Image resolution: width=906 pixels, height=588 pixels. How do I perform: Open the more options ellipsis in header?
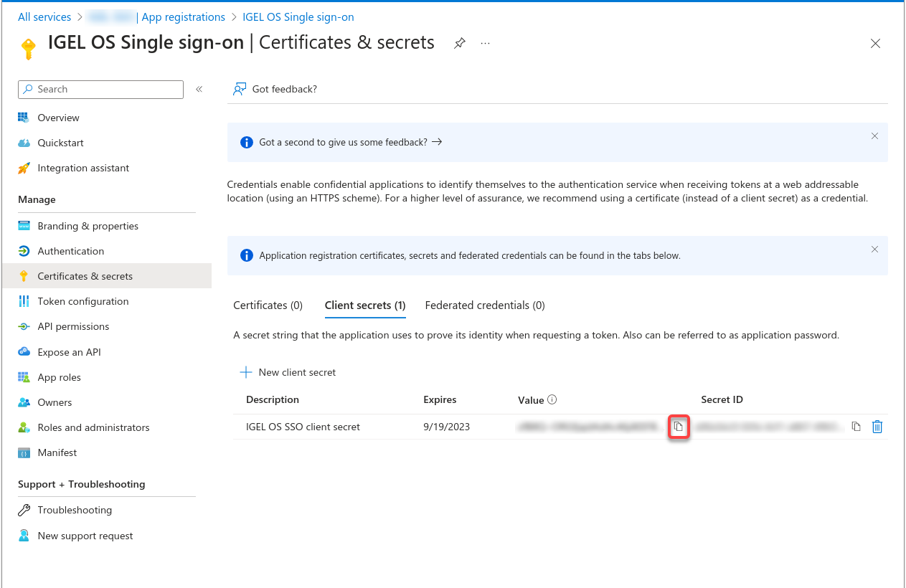[x=486, y=43]
